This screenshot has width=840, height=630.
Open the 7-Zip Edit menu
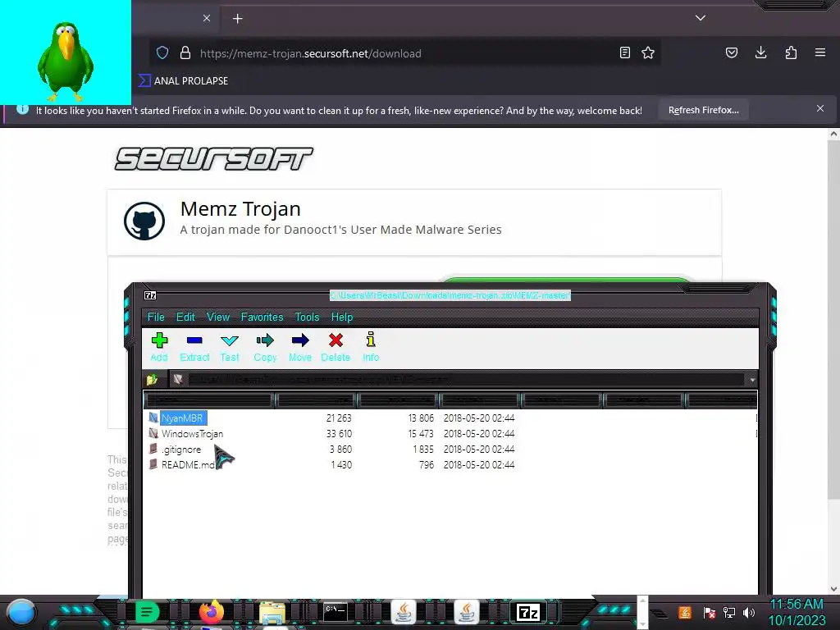[x=185, y=317]
